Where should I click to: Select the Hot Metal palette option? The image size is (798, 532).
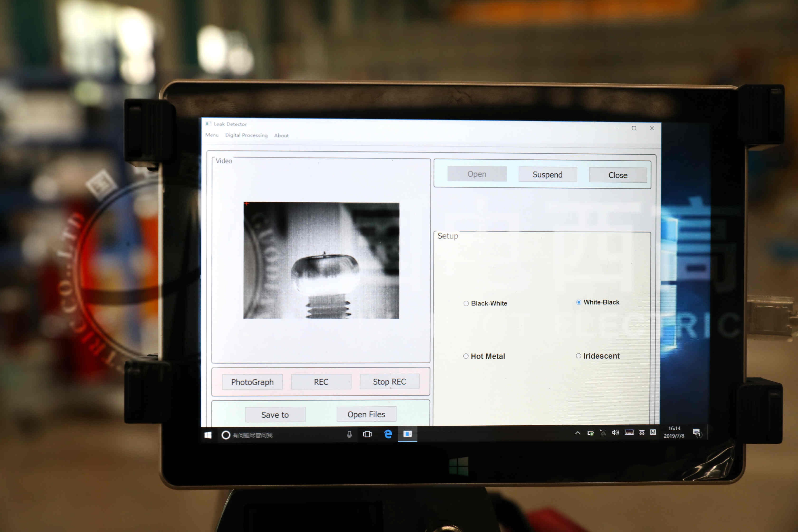coord(466,356)
